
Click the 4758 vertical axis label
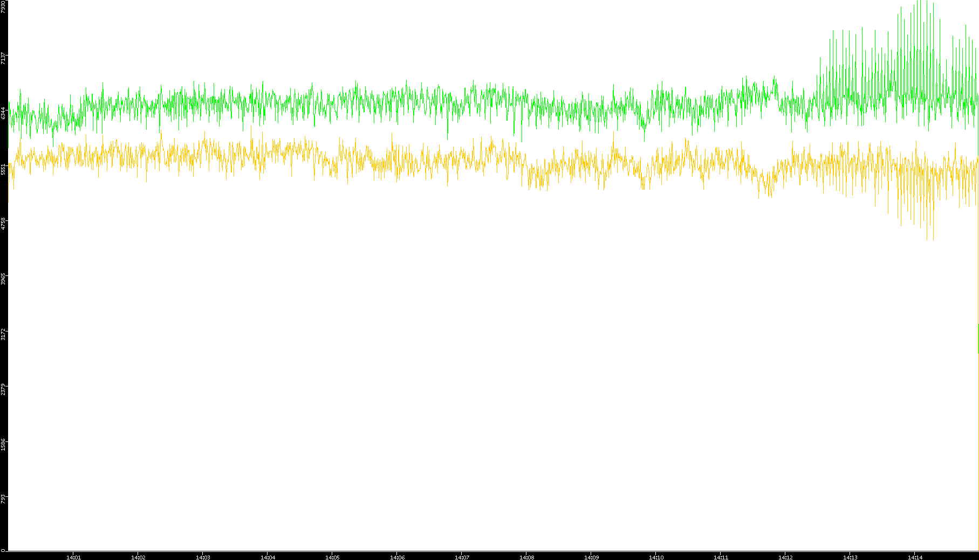[x=3, y=224]
